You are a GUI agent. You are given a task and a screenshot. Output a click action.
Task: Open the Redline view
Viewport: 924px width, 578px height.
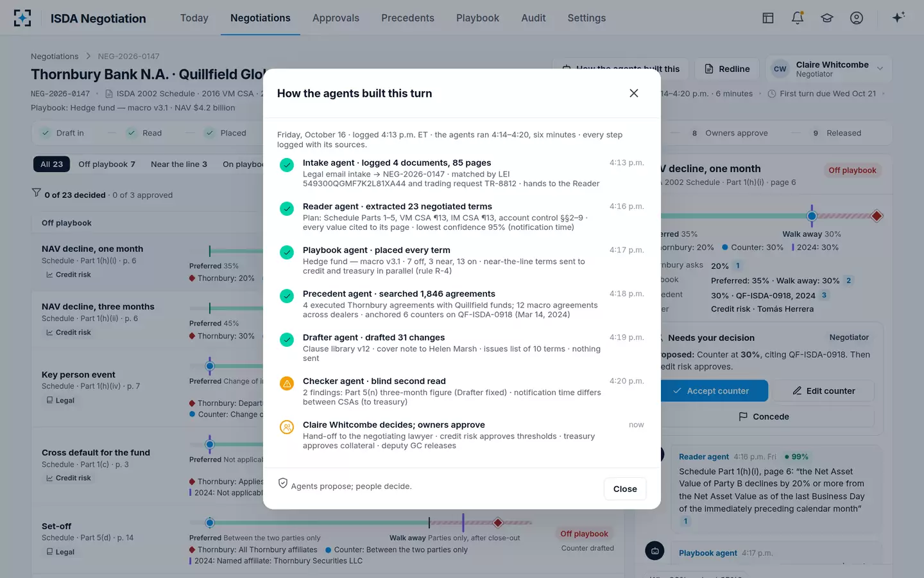tap(727, 69)
